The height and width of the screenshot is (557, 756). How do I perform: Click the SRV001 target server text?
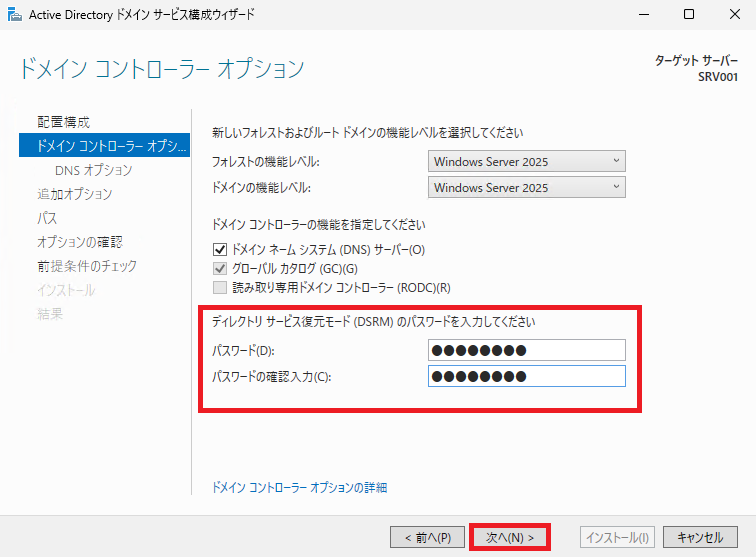coord(718,77)
